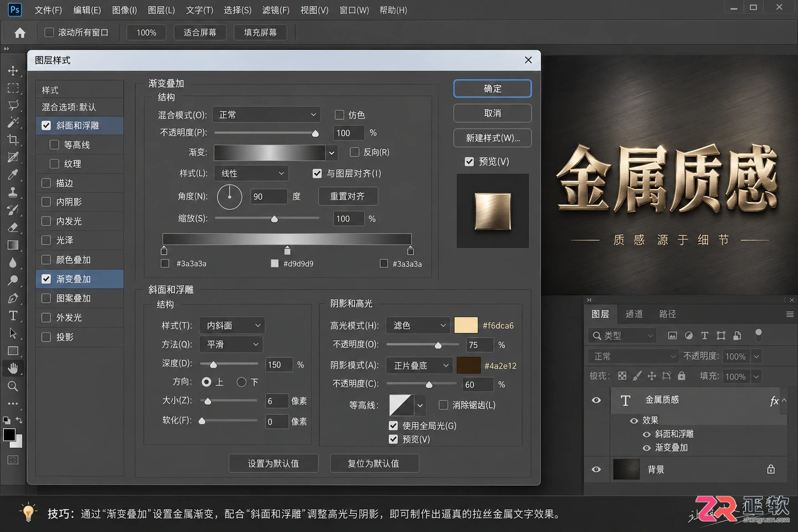Open the bevel 样式 dropdown showing 内斜面

click(232, 325)
